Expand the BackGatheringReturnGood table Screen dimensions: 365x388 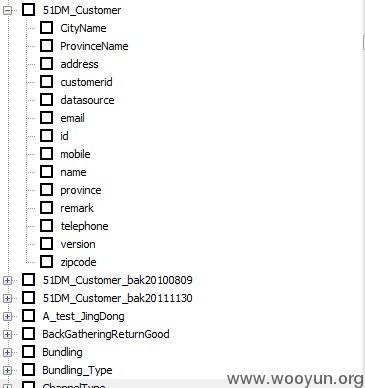coord(7,334)
